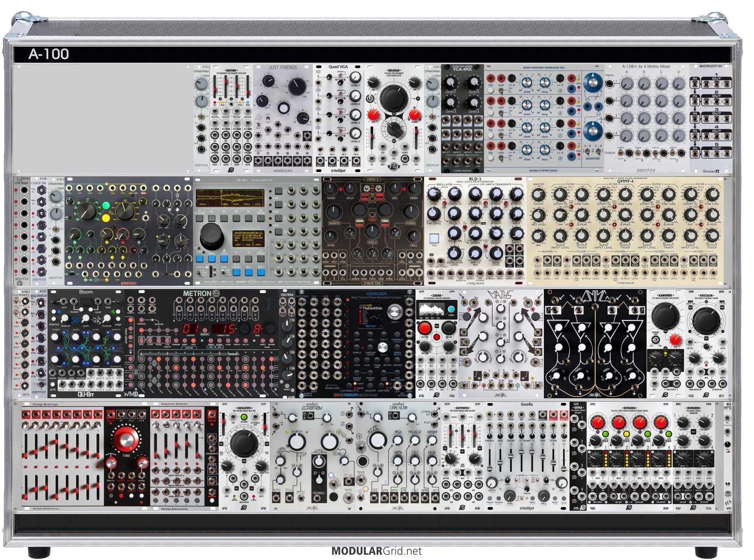Select the Multiplicity XV module

[x=711, y=119]
